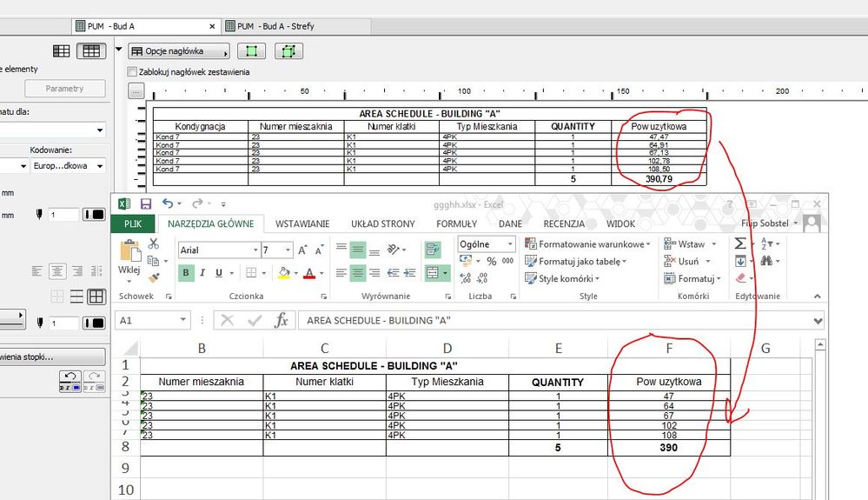This screenshot has height=500, width=868.
Task: Click the Find binoculars icon
Action: point(766,261)
